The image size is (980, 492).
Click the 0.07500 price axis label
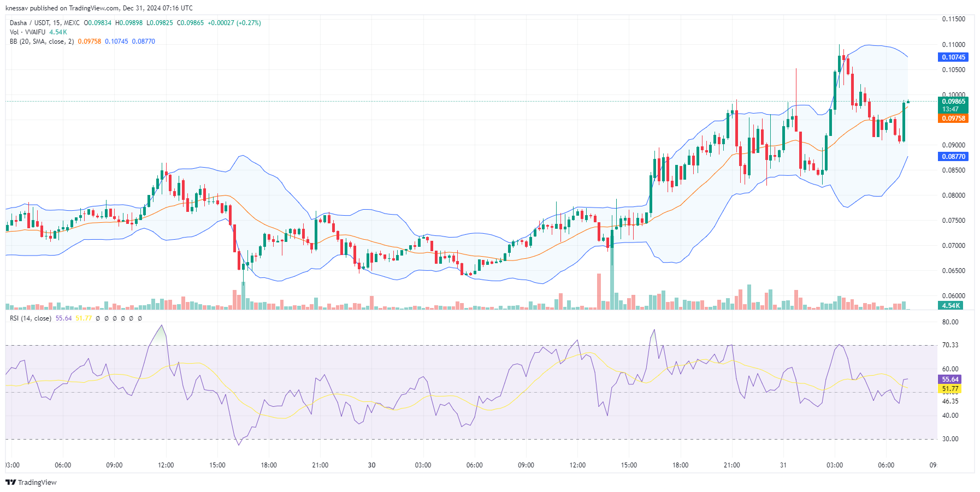(x=953, y=221)
